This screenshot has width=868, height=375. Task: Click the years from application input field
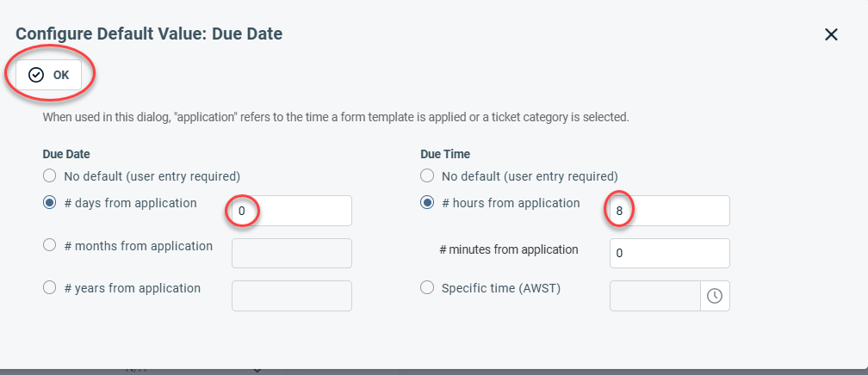[x=292, y=296]
